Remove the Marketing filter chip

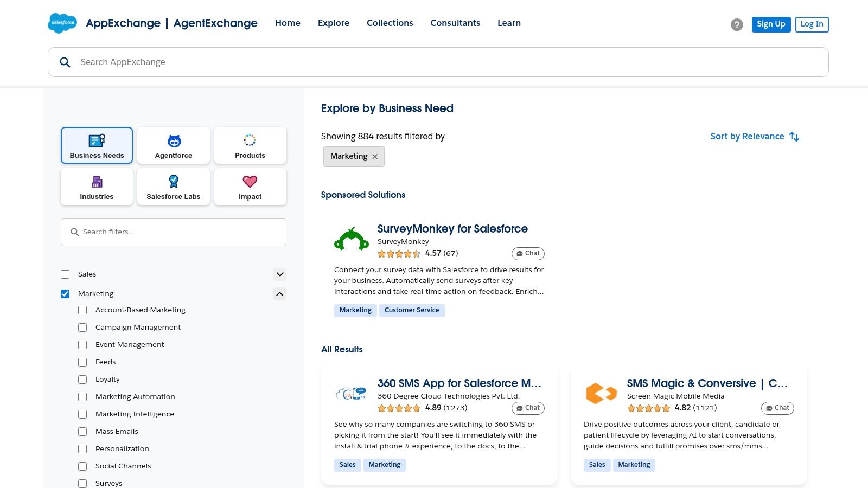tap(375, 157)
